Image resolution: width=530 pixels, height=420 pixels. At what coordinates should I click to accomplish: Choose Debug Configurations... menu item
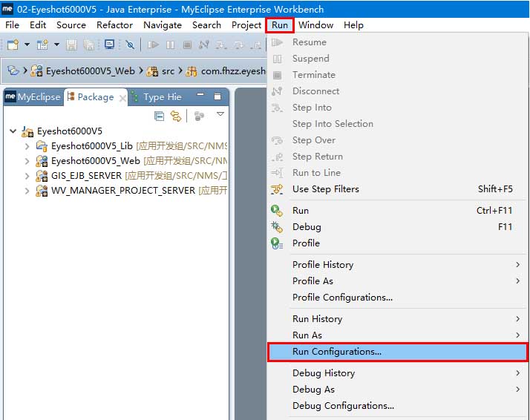(x=398, y=405)
